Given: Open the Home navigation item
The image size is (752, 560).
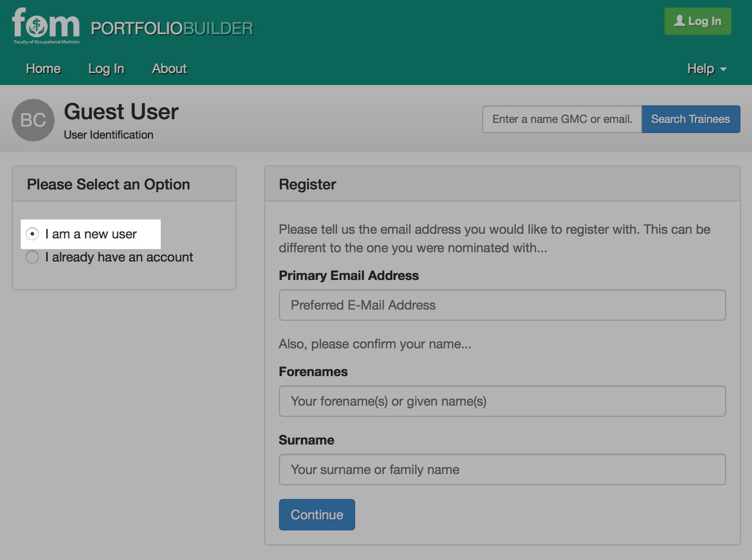Looking at the screenshot, I should pyautogui.click(x=43, y=68).
